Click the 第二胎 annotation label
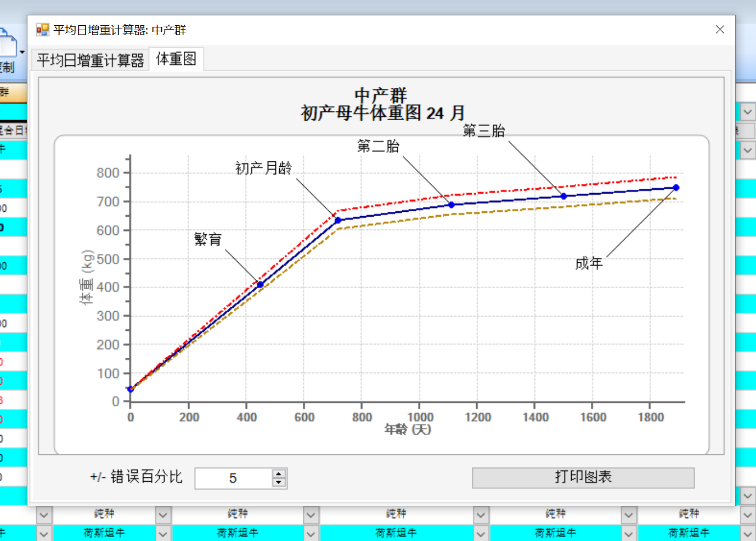Screen dimensions: 756x541 point(378,146)
